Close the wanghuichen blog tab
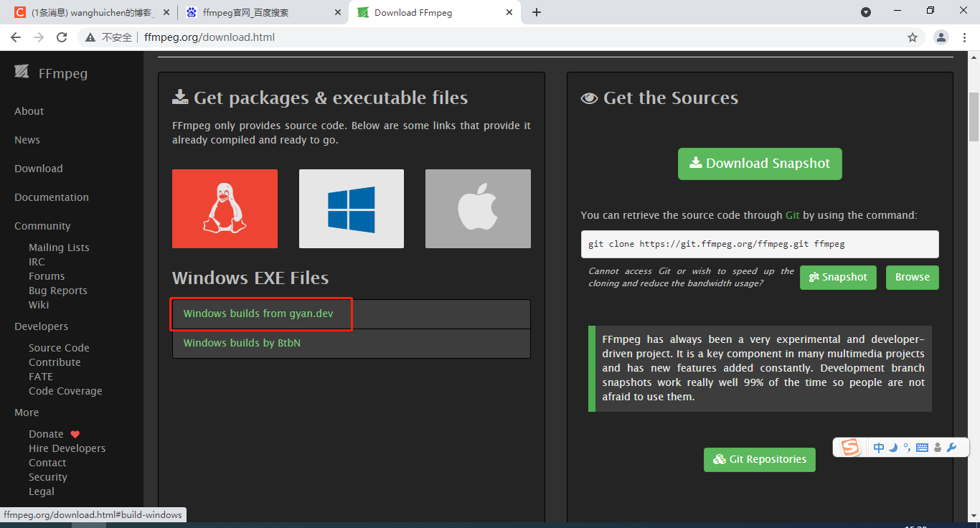This screenshot has height=528, width=980. pos(166,12)
